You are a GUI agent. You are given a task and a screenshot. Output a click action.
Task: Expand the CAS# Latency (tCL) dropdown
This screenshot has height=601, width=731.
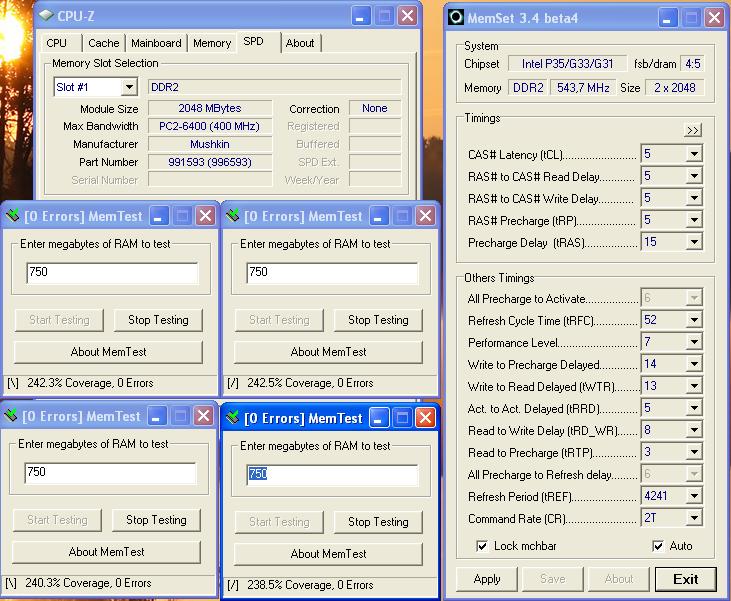693,154
